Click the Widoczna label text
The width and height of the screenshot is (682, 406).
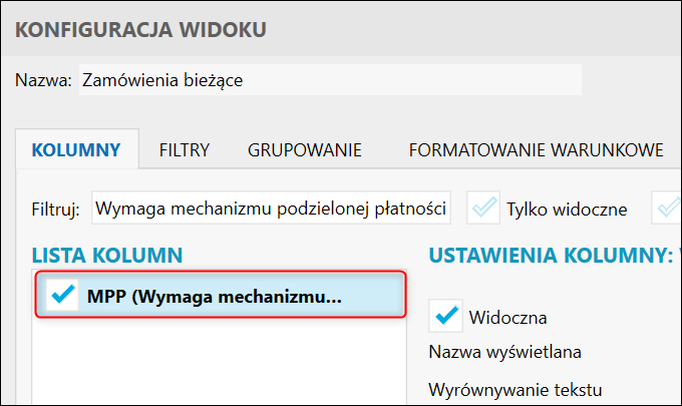pos(507,318)
